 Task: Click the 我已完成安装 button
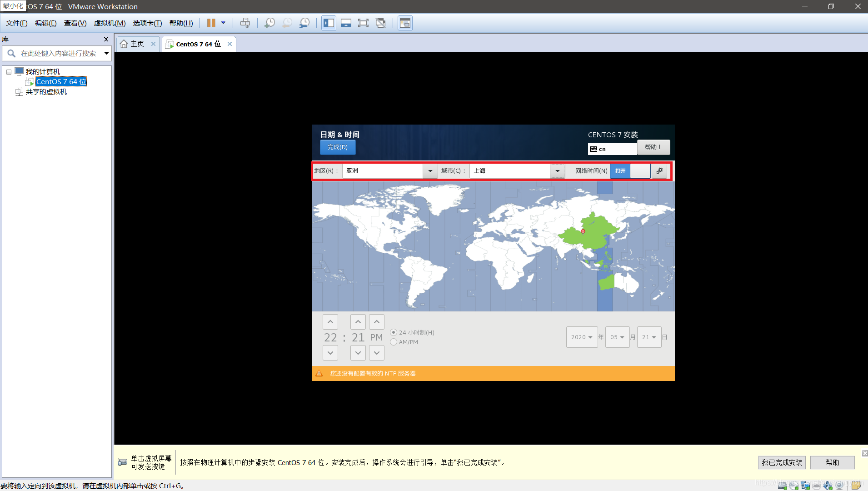pyautogui.click(x=782, y=462)
